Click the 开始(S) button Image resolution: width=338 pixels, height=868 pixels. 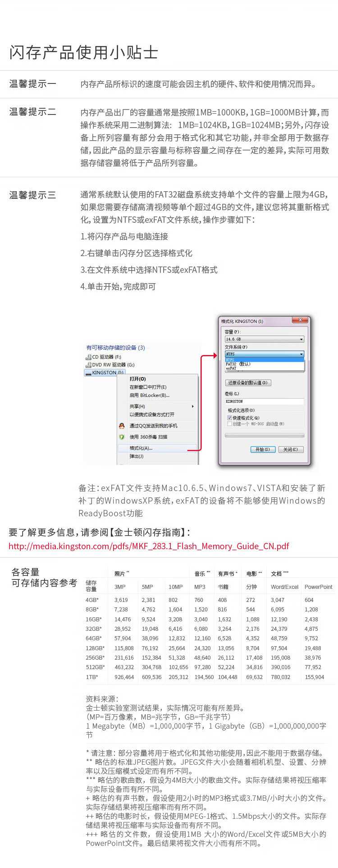pyautogui.click(x=263, y=450)
